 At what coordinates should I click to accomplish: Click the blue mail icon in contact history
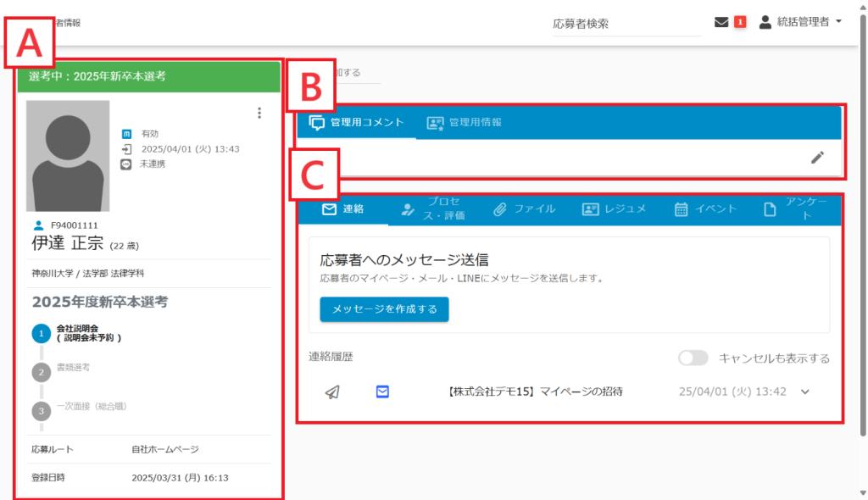(382, 392)
